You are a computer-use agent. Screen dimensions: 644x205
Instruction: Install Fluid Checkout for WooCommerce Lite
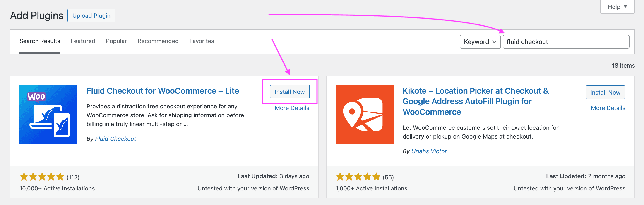[289, 92]
